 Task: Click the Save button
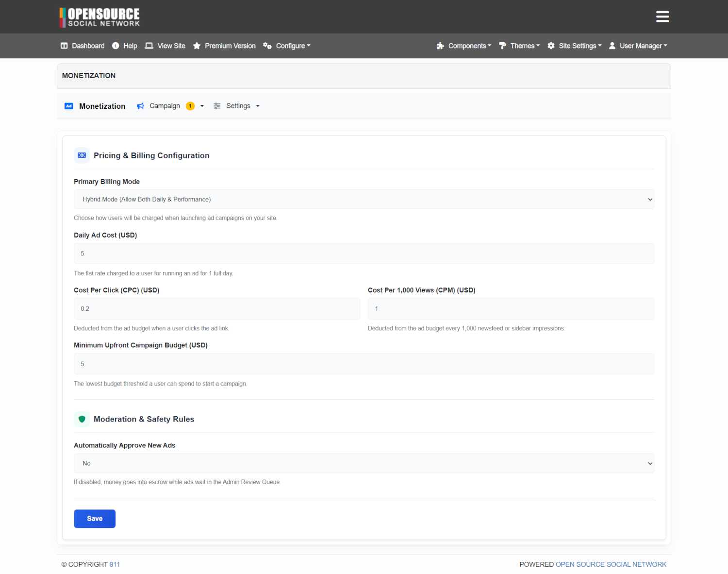click(95, 519)
